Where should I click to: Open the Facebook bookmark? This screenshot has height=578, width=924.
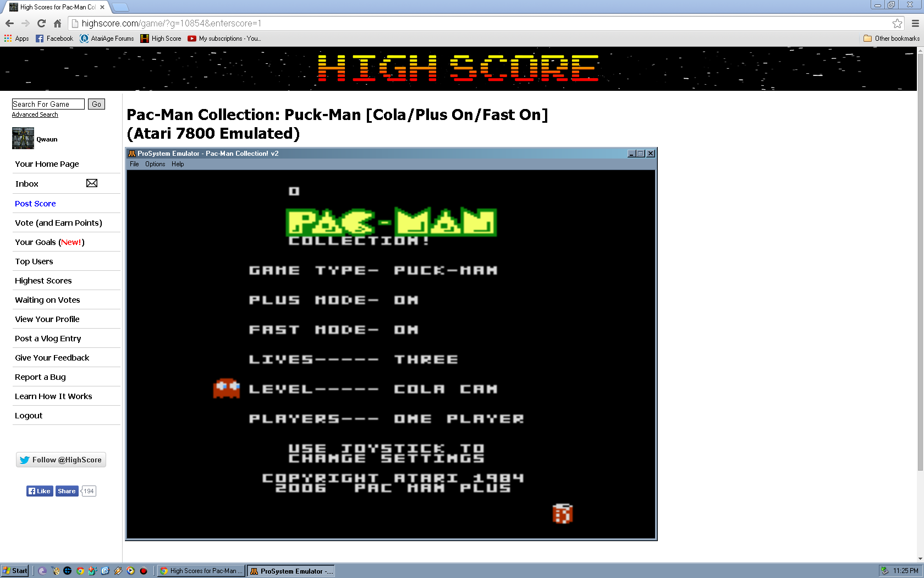(54, 39)
